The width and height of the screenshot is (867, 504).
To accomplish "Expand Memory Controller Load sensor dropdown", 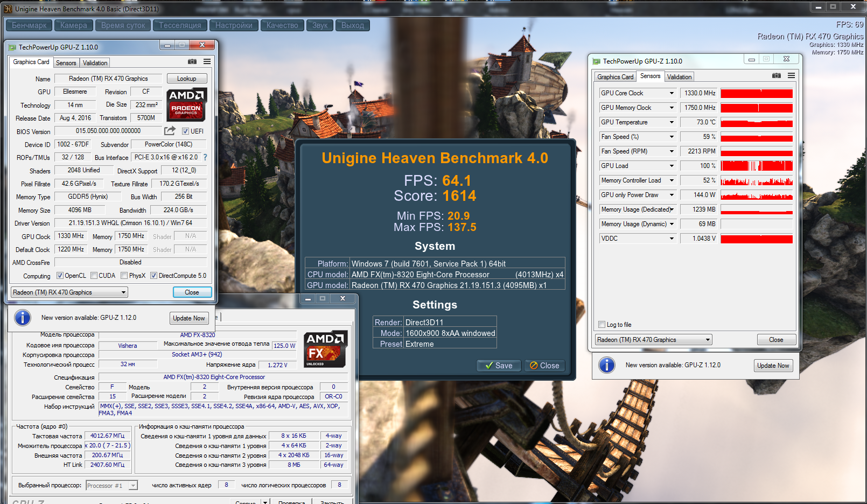I will point(672,180).
